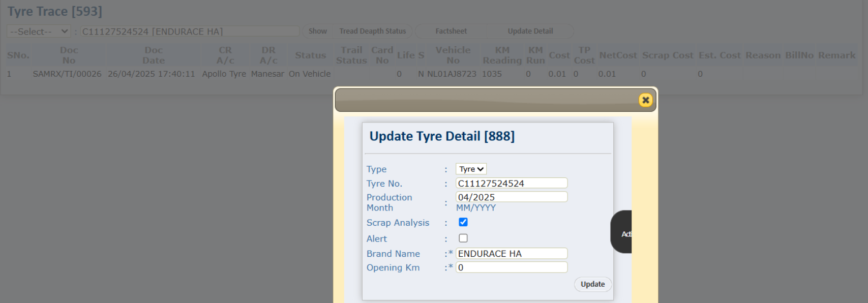Click the Brand Name text field
The width and height of the screenshot is (868, 303).
(x=511, y=253)
